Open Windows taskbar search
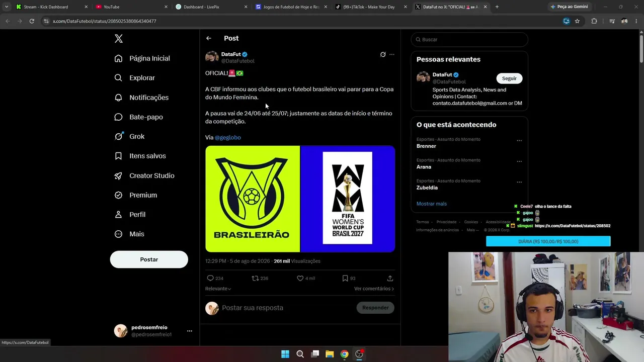Image resolution: width=644 pixels, height=362 pixels. tap(300, 354)
